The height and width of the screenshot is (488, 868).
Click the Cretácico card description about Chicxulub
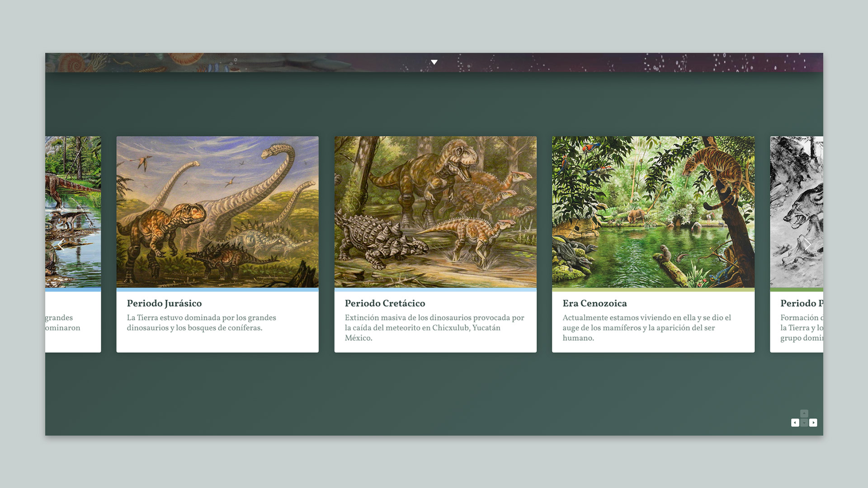pos(434,328)
